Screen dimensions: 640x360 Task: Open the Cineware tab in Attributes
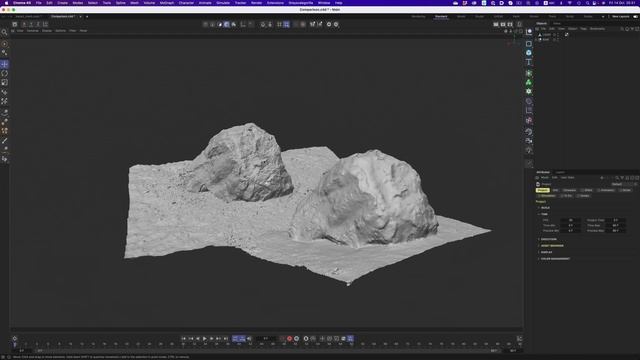(569, 190)
